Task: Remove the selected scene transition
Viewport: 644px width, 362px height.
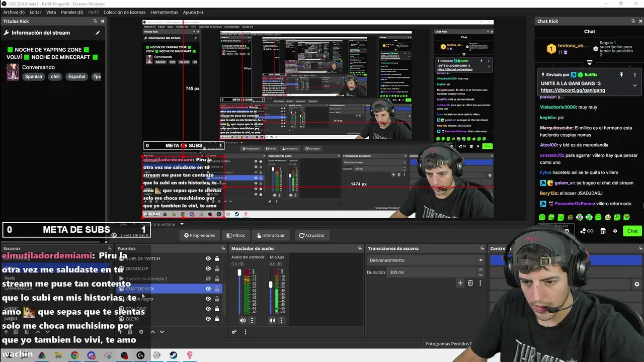Action: coord(470,283)
